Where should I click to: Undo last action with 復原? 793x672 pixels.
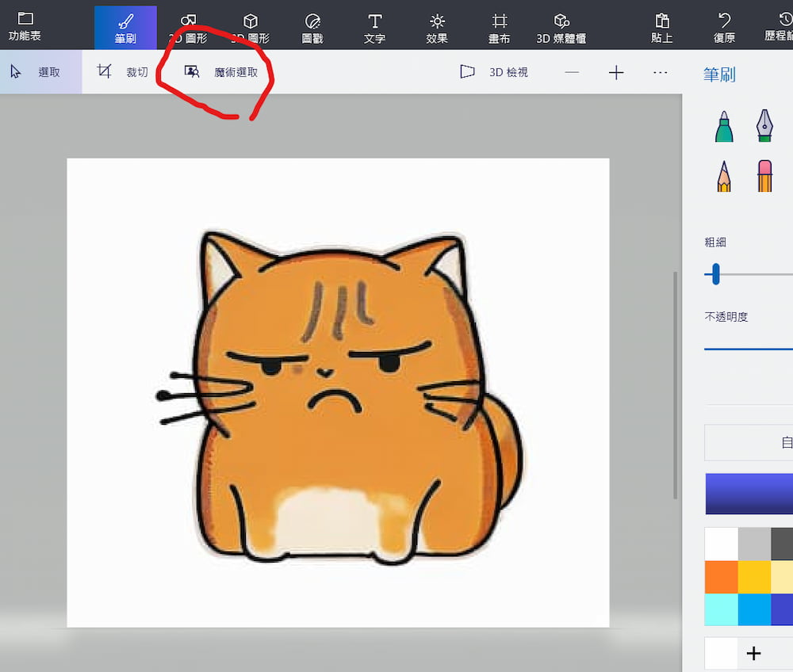[x=724, y=27]
